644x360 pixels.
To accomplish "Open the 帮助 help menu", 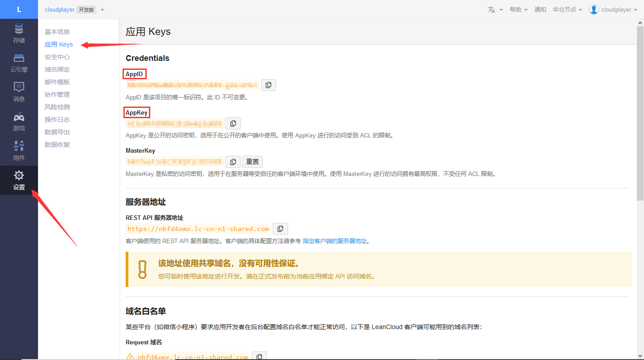I will [x=518, y=9].
